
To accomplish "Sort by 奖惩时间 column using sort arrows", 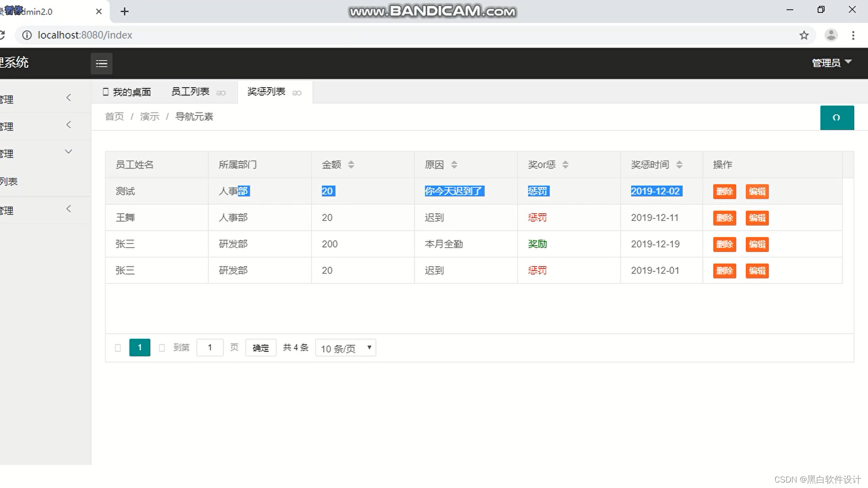I will 679,164.
